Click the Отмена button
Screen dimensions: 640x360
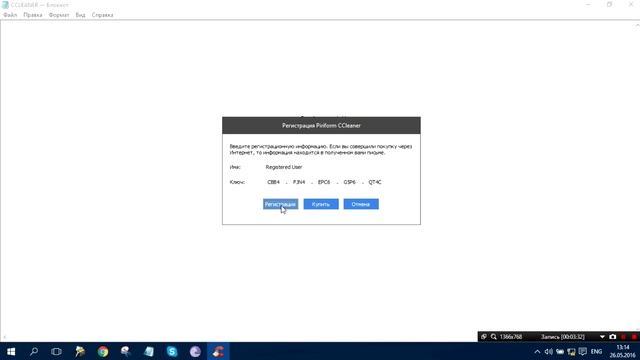pyautogui.click(x=361, y=204)
